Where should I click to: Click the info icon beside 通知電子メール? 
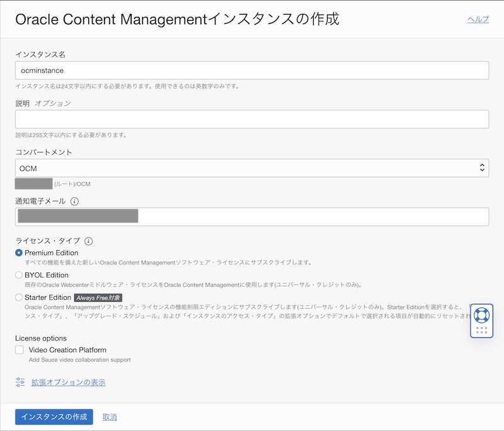[74, 202]
